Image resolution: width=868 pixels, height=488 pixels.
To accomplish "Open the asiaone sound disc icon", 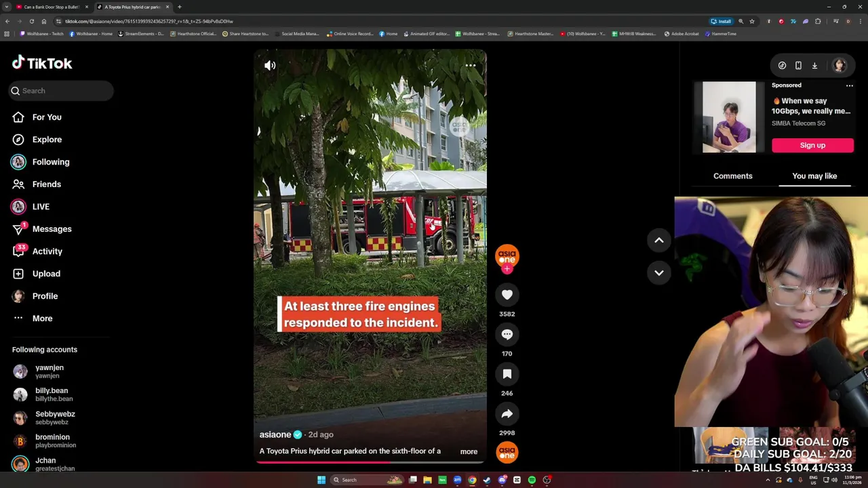I will pos(507,452).
